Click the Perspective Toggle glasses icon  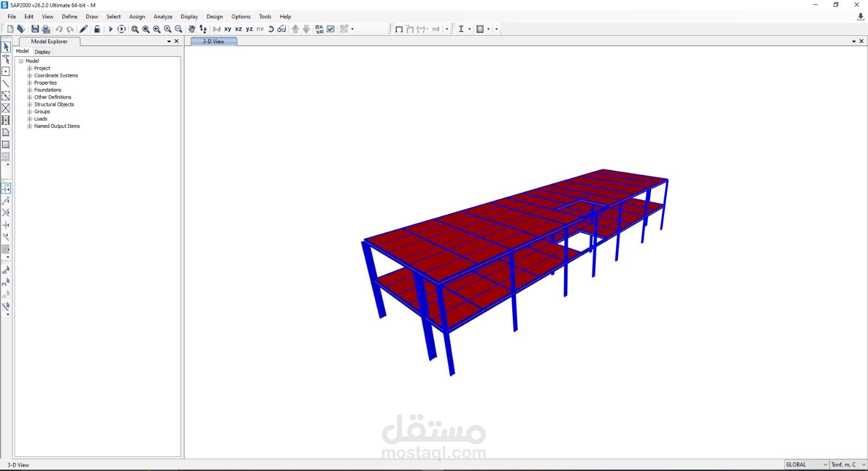(282, 29)
